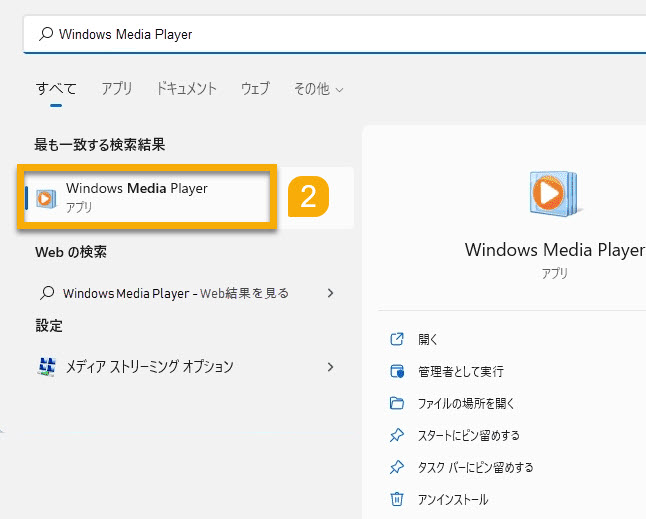Click the Web の検索 heading
This screenshot has height=519, width=646.
click(x=71, y=252)
